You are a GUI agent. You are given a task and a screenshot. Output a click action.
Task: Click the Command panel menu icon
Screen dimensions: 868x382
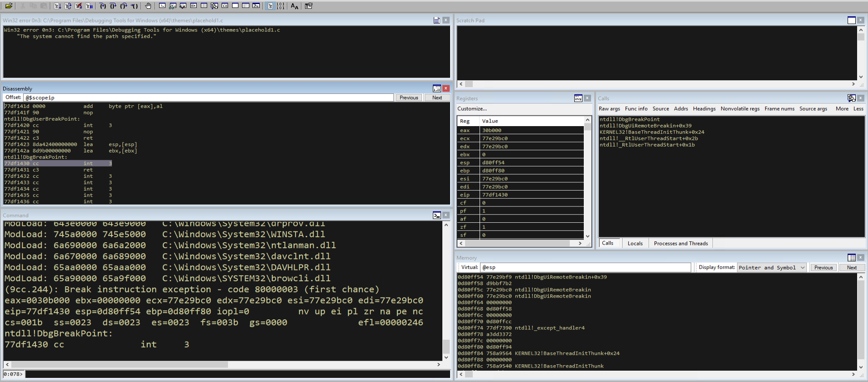click(x=437, y=215)
